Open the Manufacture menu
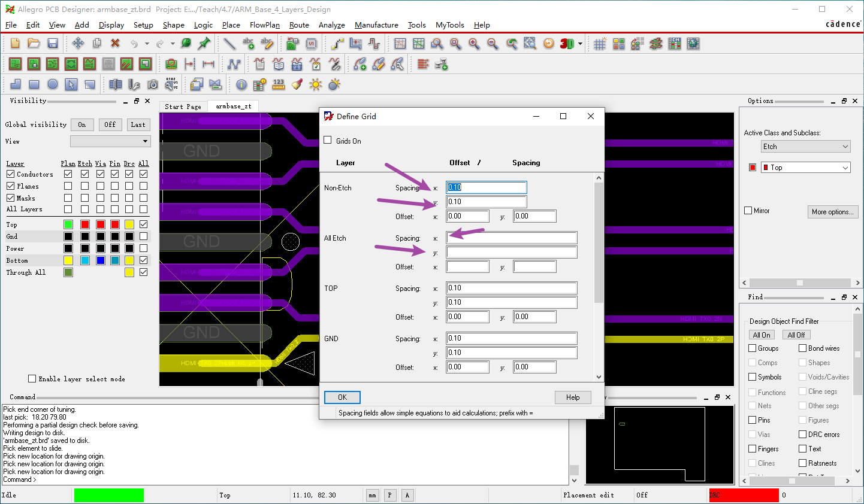The image size is (864, 504). click(376, 25)
